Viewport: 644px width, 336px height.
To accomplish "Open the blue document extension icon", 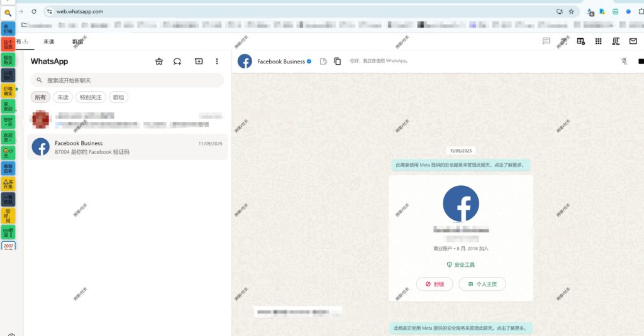I will (x=602, y=11).
